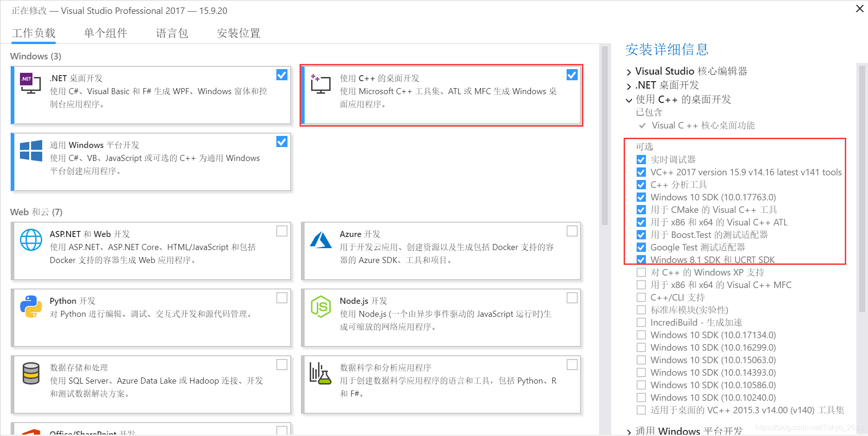Check Windows 10 SDK (10.0.16299.0)

641,347
